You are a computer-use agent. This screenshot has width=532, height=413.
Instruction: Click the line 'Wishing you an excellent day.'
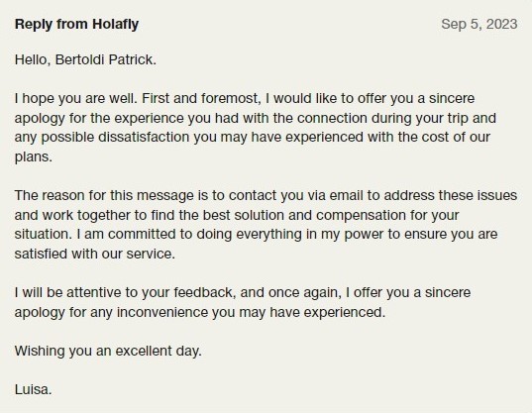point(108,351)
